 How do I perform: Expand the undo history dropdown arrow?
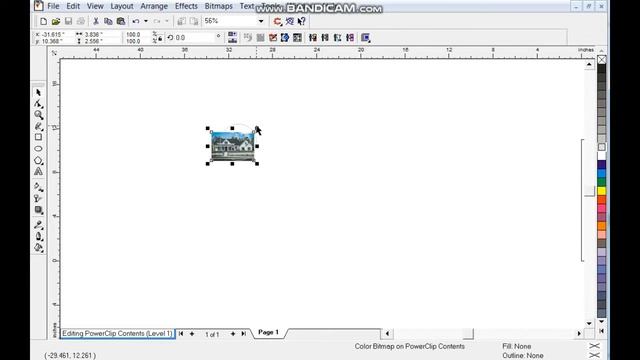tap(146, 21)
